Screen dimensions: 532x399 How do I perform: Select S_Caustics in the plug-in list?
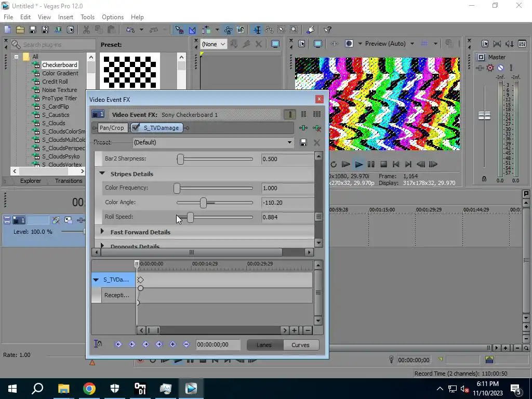tap(56, 115)
